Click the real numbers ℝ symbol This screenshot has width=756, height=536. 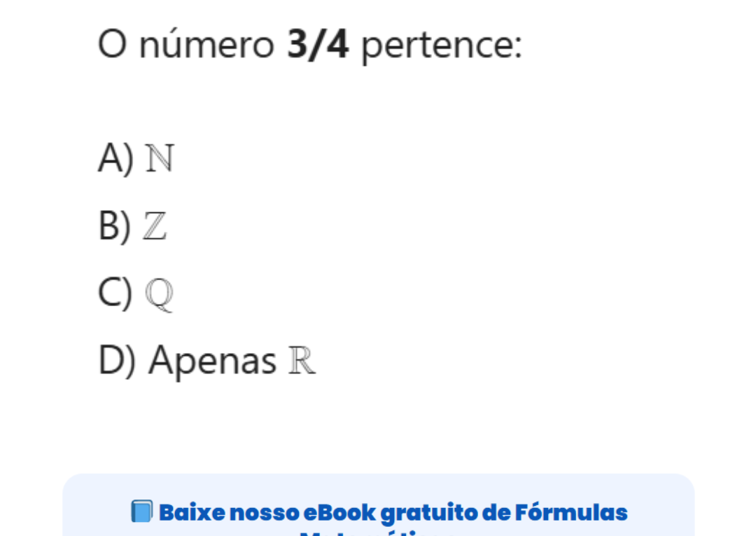[x=302, y=362]
